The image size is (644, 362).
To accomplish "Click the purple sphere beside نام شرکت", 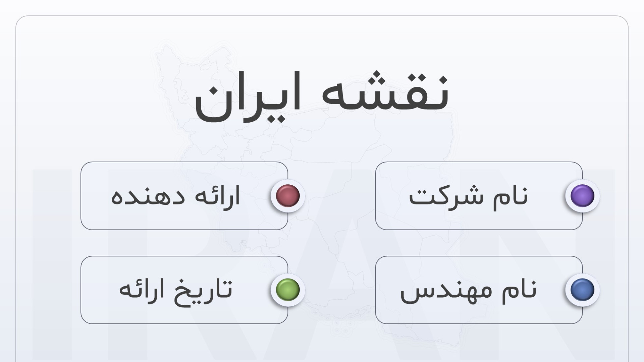I will pos(582,196).
